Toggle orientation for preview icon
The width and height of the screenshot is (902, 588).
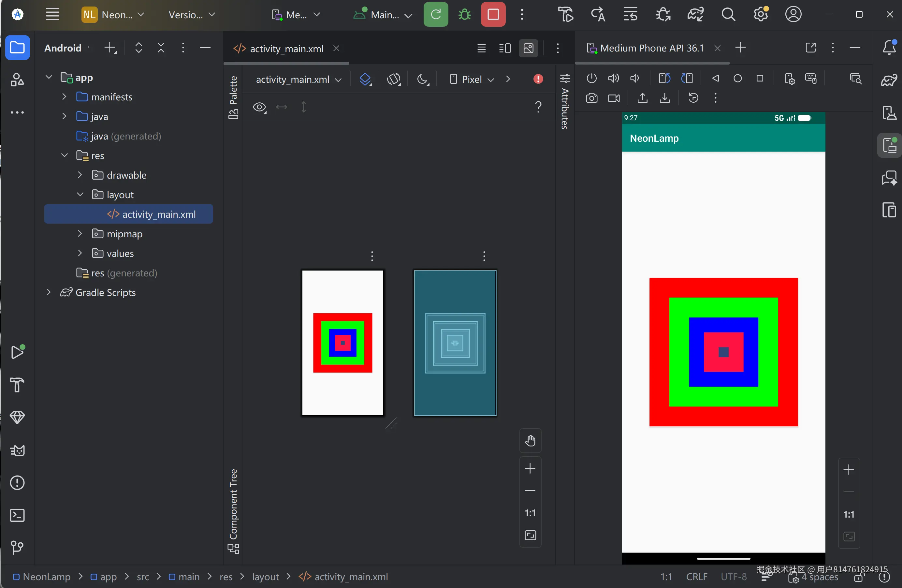tap(394, 79)
